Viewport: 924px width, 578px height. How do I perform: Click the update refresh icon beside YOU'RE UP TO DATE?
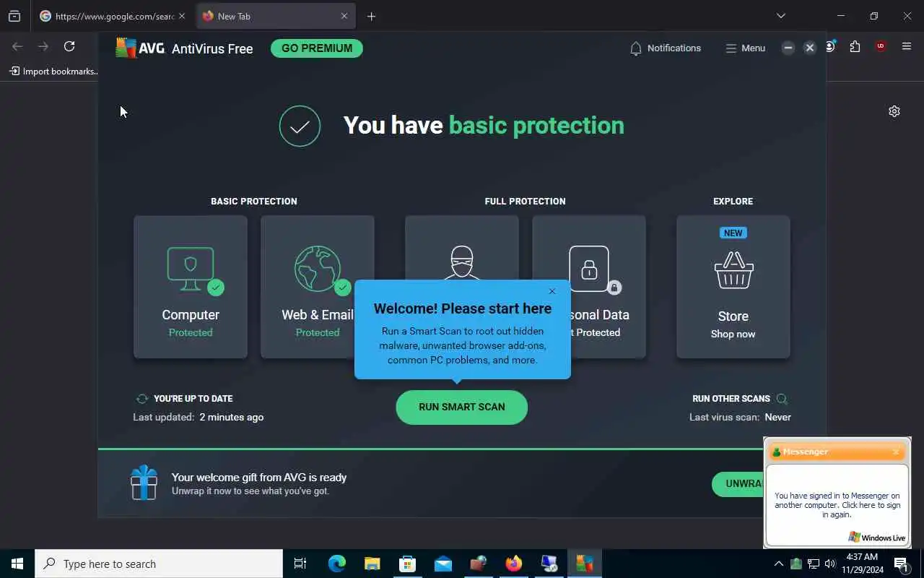[x=142, y=399]
